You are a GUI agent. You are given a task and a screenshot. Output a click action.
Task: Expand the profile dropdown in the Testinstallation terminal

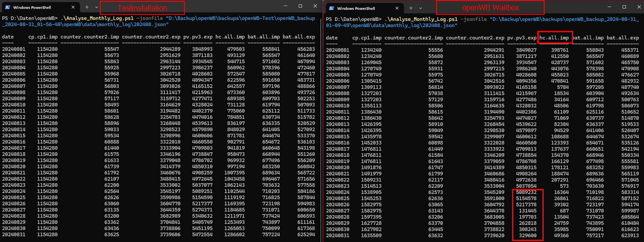point(96,7)
